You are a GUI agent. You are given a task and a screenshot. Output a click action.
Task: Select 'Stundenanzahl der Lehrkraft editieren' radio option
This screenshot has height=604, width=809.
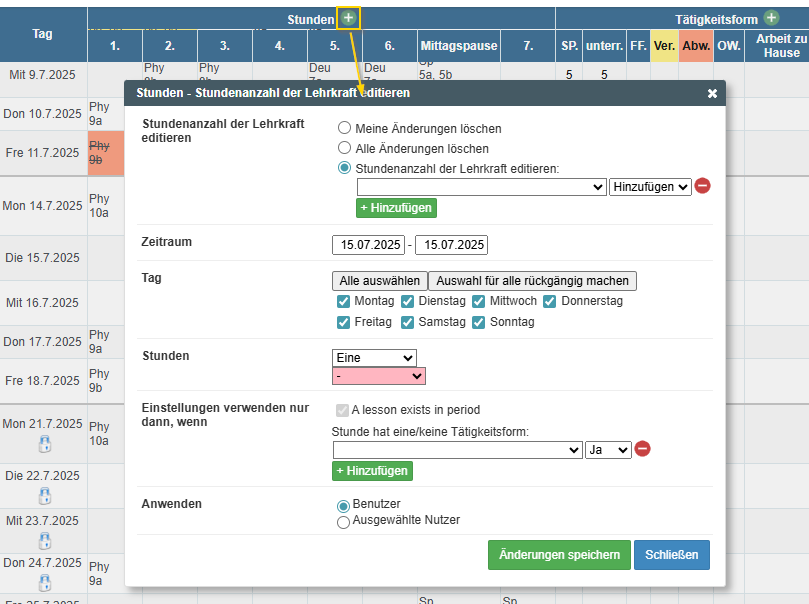pos(344,168)
